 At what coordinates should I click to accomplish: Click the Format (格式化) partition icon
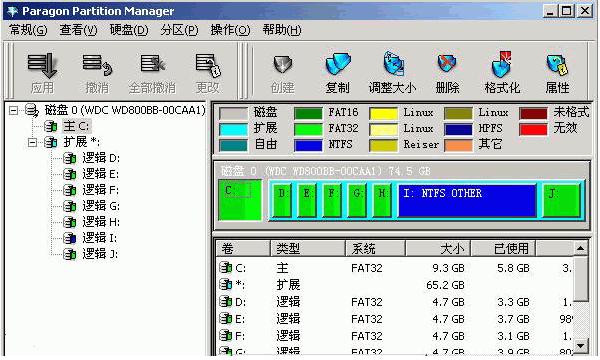point(501,64)
